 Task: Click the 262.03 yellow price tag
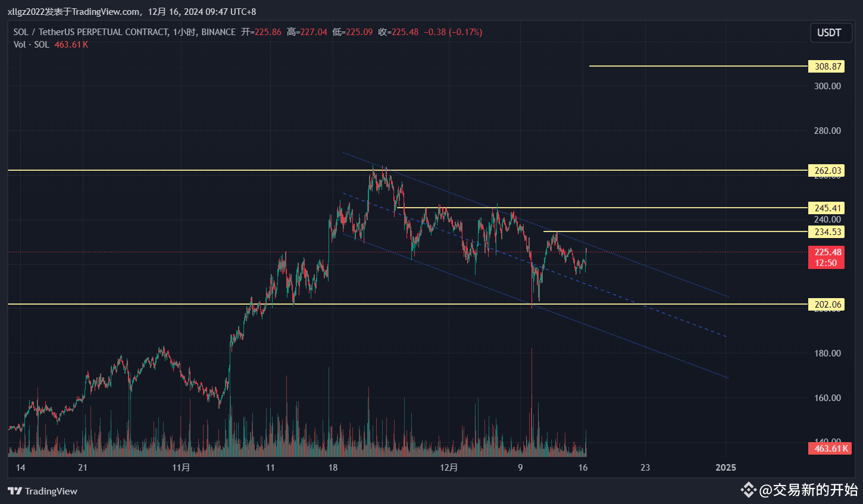(x=826, y=170)
